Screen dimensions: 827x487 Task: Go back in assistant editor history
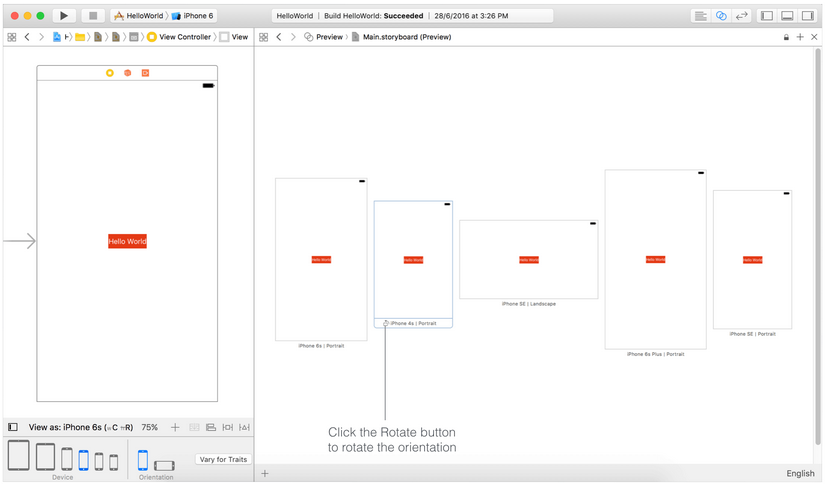tap(279, 37)
